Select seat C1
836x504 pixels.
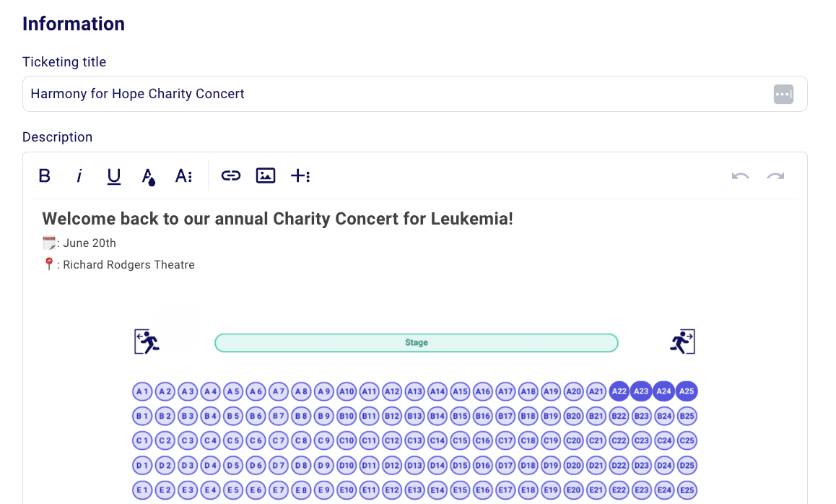142,440
